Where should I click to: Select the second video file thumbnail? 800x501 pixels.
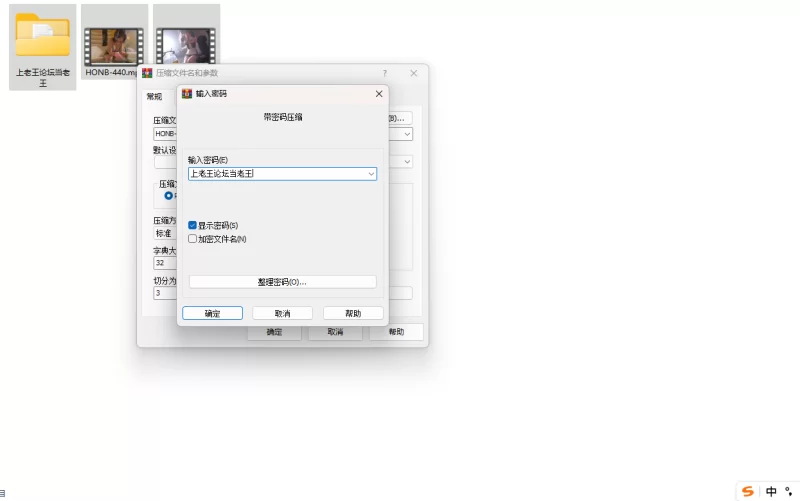pos(186,46)
